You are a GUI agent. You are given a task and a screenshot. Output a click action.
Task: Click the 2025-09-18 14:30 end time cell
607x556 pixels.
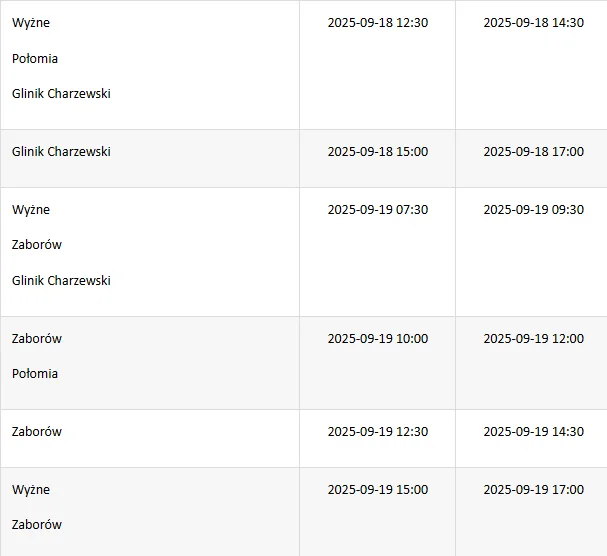click(533, 23)
